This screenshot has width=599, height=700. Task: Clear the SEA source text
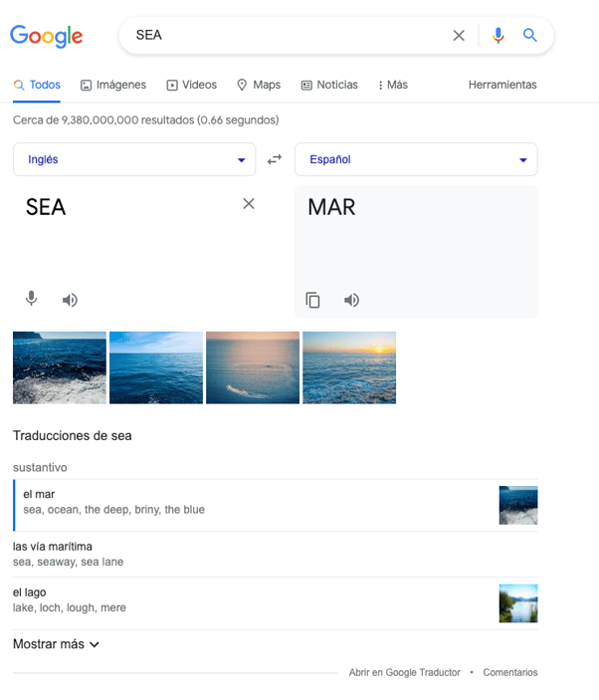tap(249, 204)
